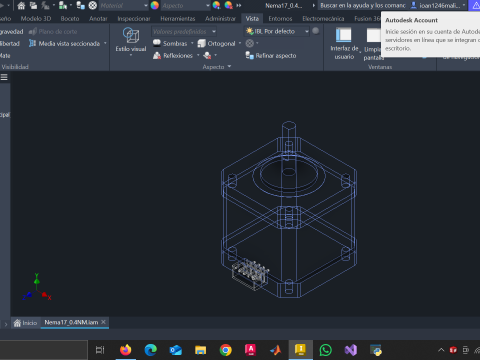480x360 pixels.
Task: Open the Inspeccionar ribbon tab
Action: tap(134, 19)
